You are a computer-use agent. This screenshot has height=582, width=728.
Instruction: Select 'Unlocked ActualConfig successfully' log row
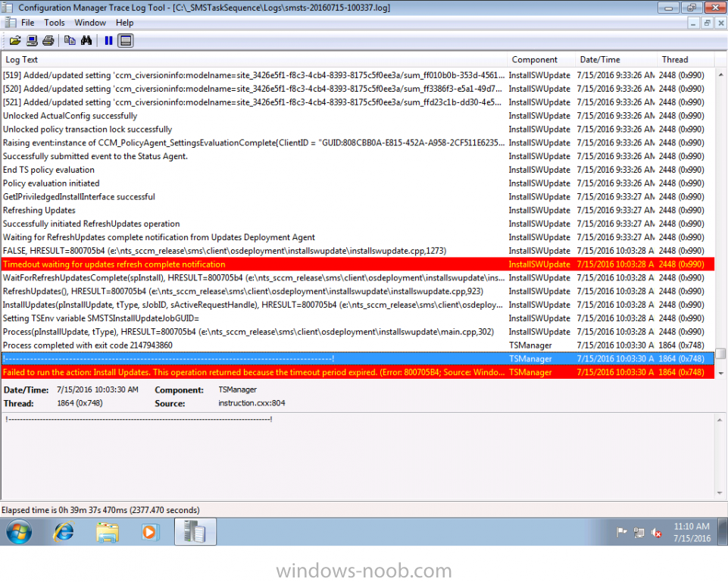(x=358, y=116)
